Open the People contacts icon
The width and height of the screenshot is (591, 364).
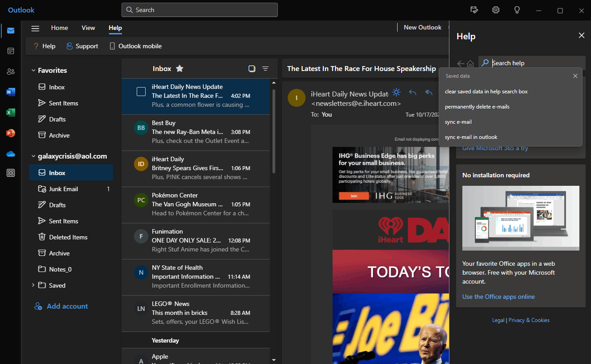coord(11,71)
